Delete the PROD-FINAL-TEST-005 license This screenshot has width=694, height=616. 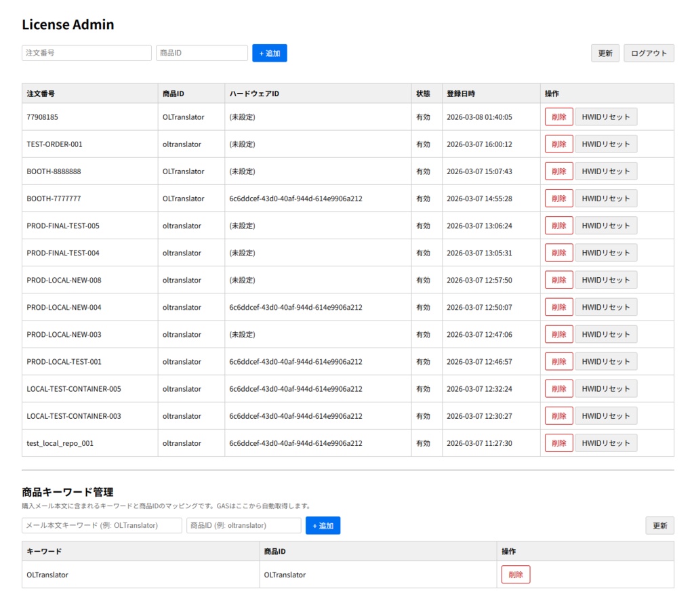(559, 226)
